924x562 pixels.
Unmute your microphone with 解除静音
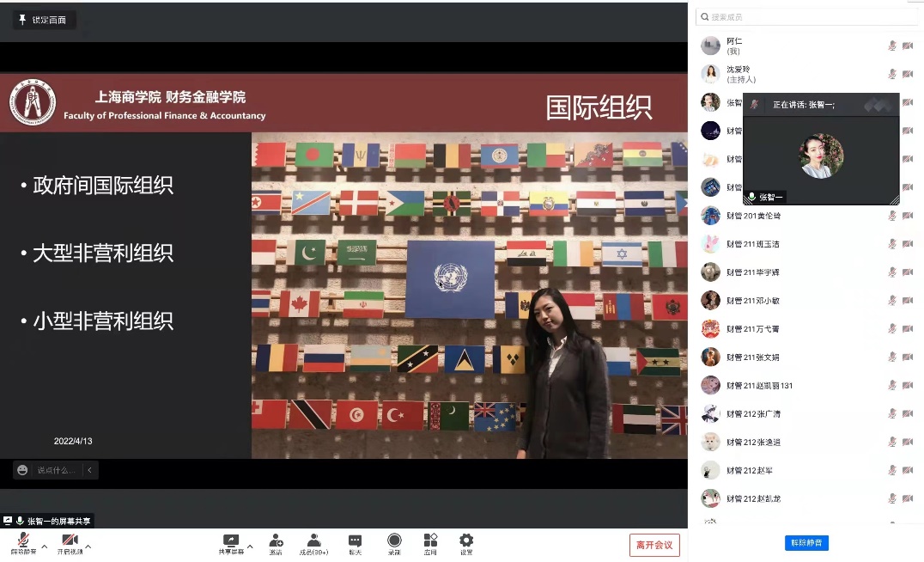tap(21, 540)
